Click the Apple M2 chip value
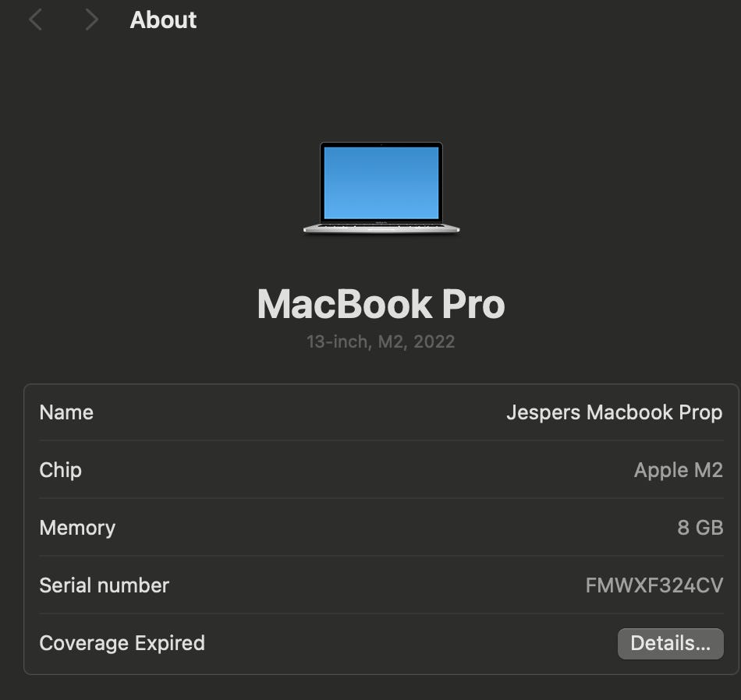This screenshot has height=700, width=741. click(x=678, y=470)
